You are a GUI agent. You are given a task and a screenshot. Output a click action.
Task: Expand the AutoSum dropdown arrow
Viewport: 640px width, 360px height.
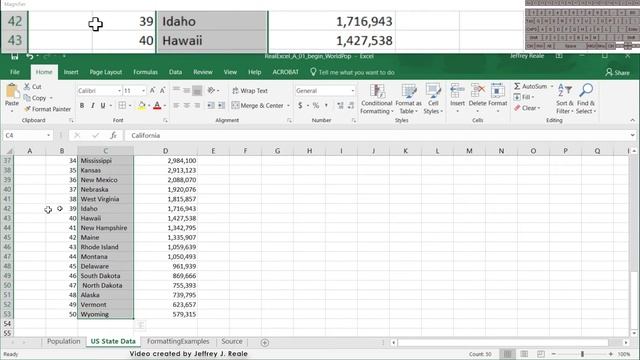click(x=552, y=87)
